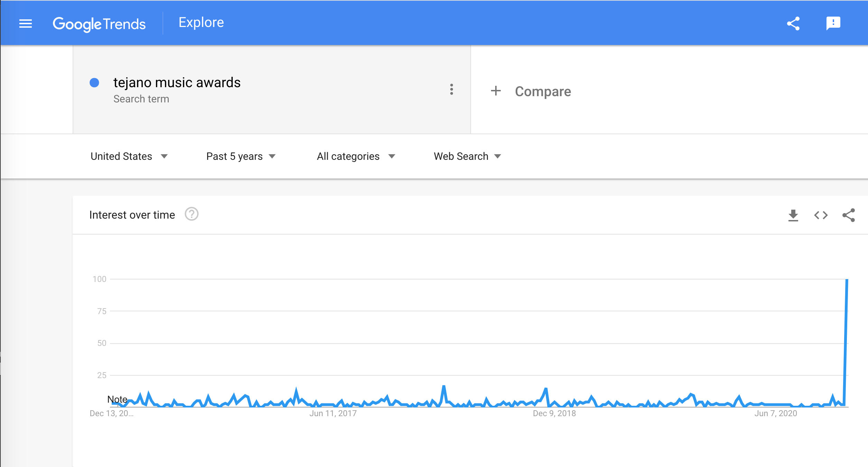The image size is (868, 467).
Task: Expand the United States region dropdown
Action: point(129,156)
